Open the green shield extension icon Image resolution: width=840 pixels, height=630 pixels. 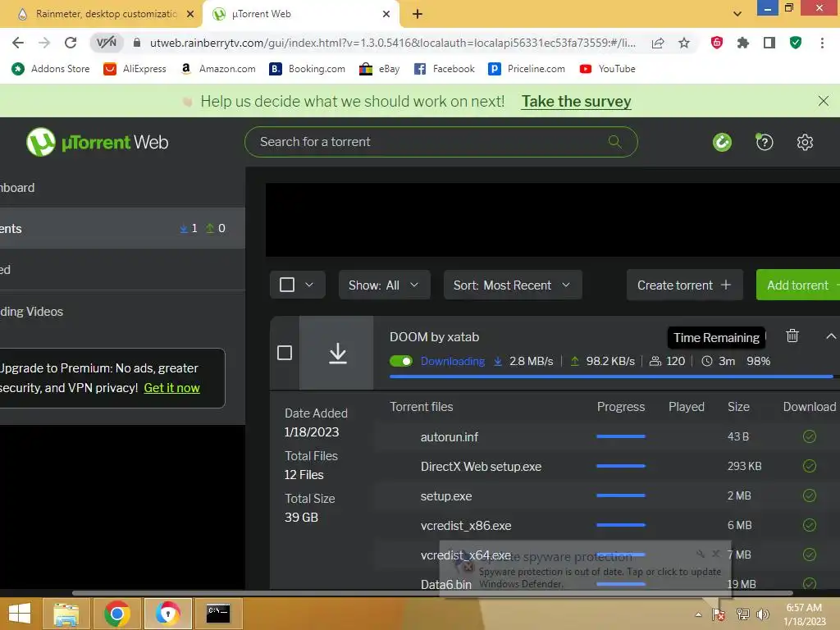tap(796, 43)
